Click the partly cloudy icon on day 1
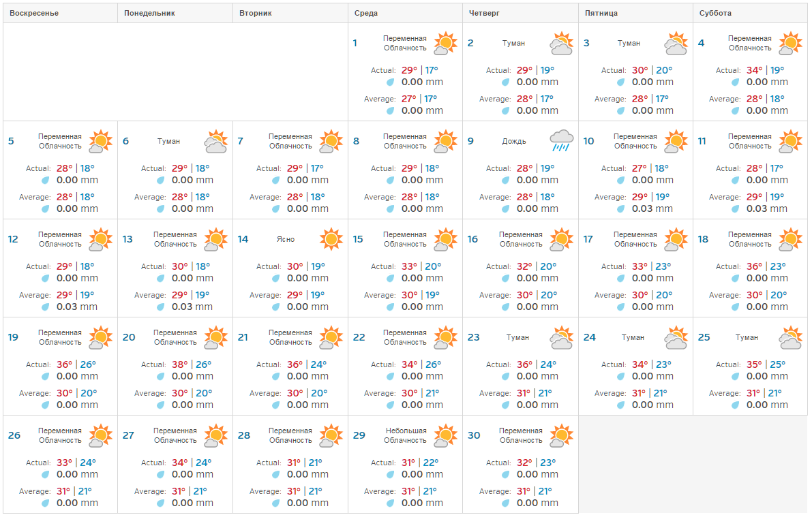812x515 pixels. [x=446, y=44]
